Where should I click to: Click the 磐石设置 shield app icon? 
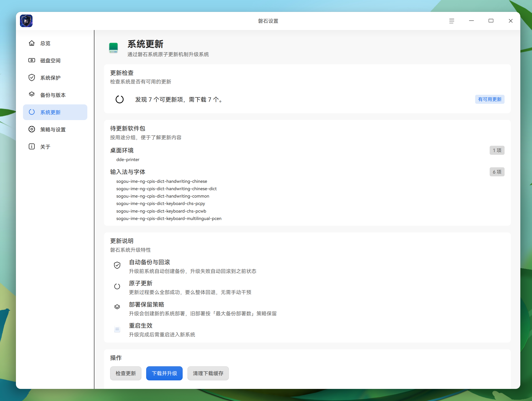(x=26, y=21)
